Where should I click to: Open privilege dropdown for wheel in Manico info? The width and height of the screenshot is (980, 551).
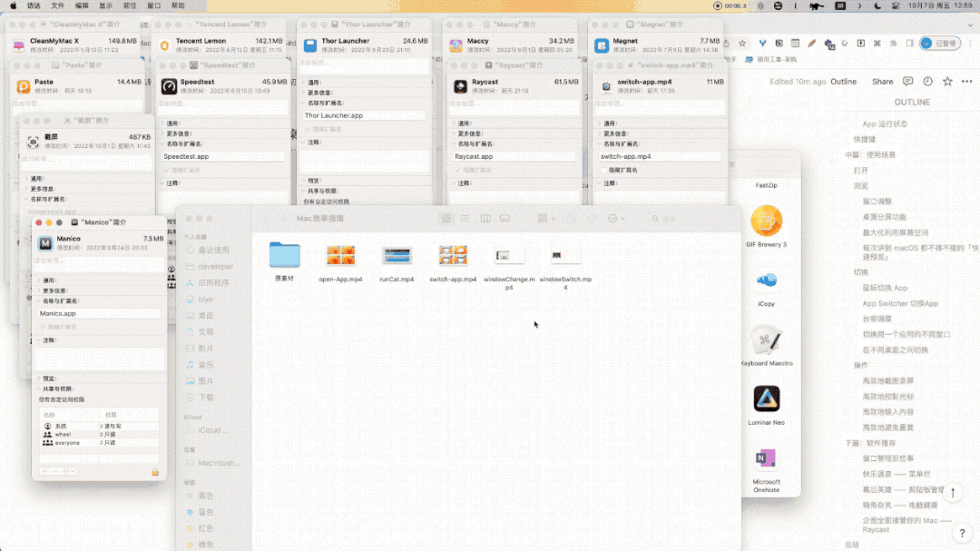coord(110,435)
